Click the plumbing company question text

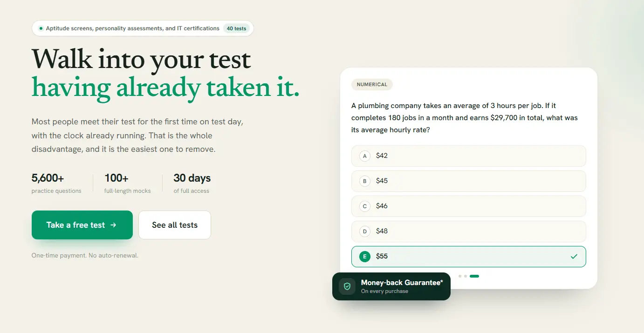tap(465, 118)
